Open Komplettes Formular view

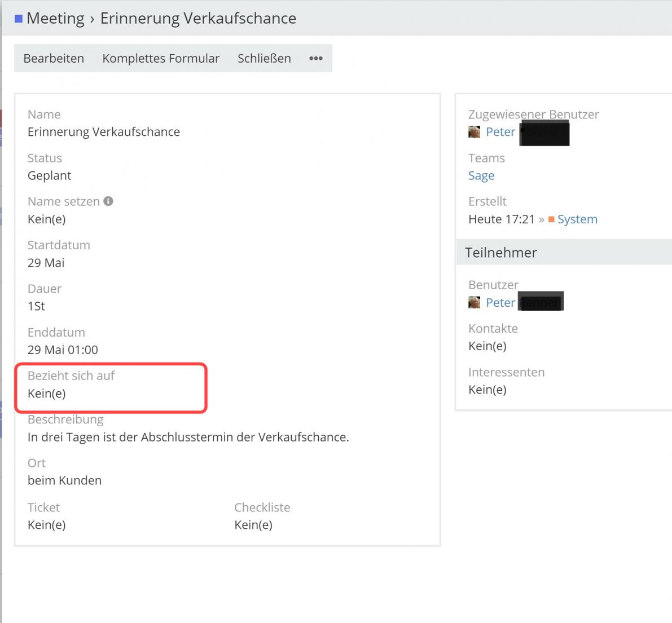161,59
